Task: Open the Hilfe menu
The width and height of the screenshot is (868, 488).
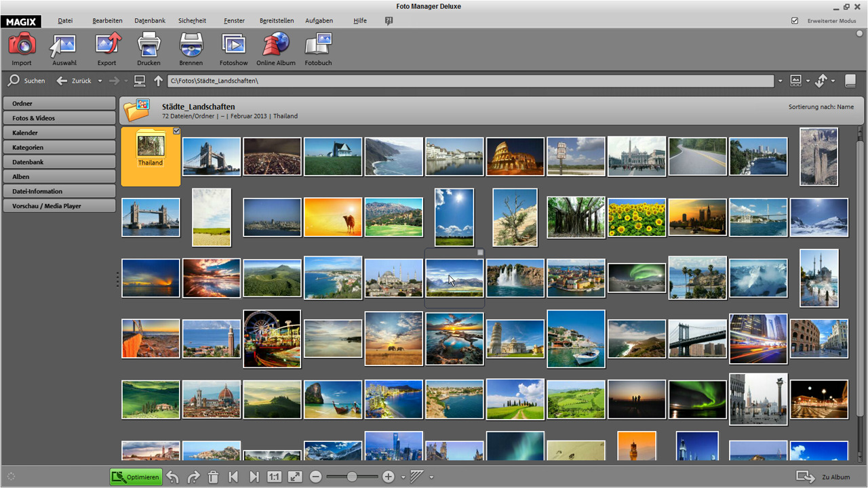Action: (x=360, y=21)
